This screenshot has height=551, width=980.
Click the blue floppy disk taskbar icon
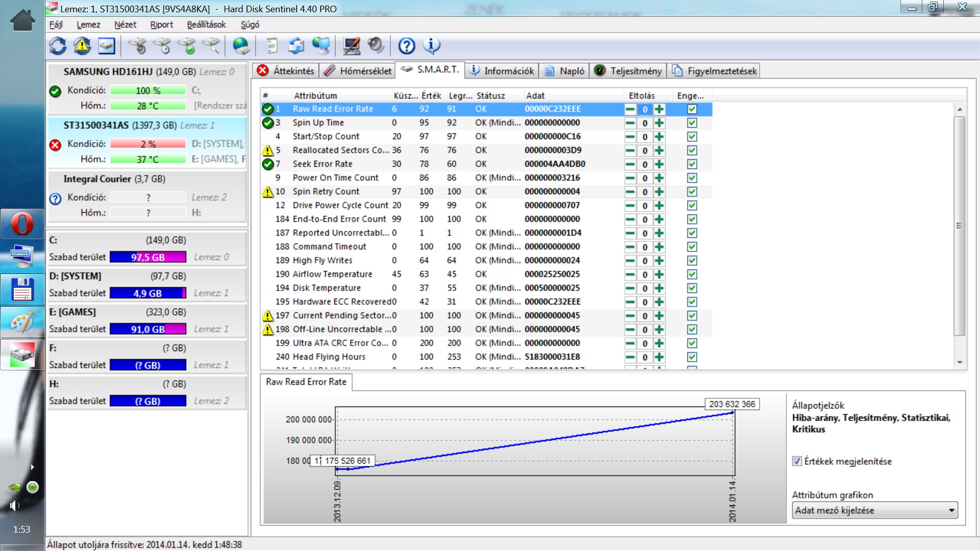(x=22, y=289)
